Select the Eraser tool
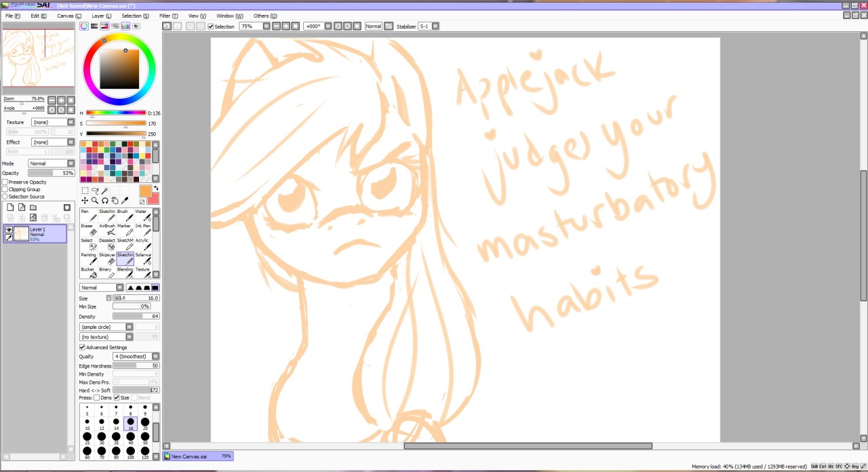This screenshot has width=868, height=472. tap(89, 229)
